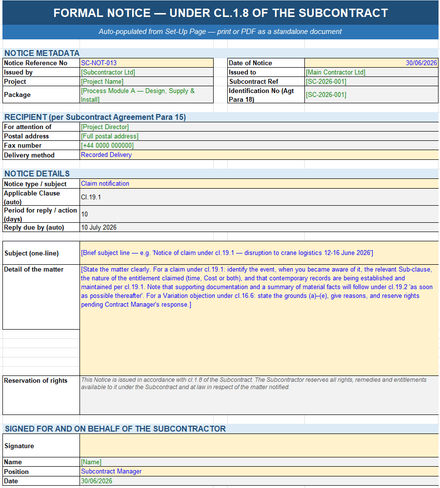Click the Applicable Clause (auto) label
The image size is (440, 488).
[x=41, y=197]
